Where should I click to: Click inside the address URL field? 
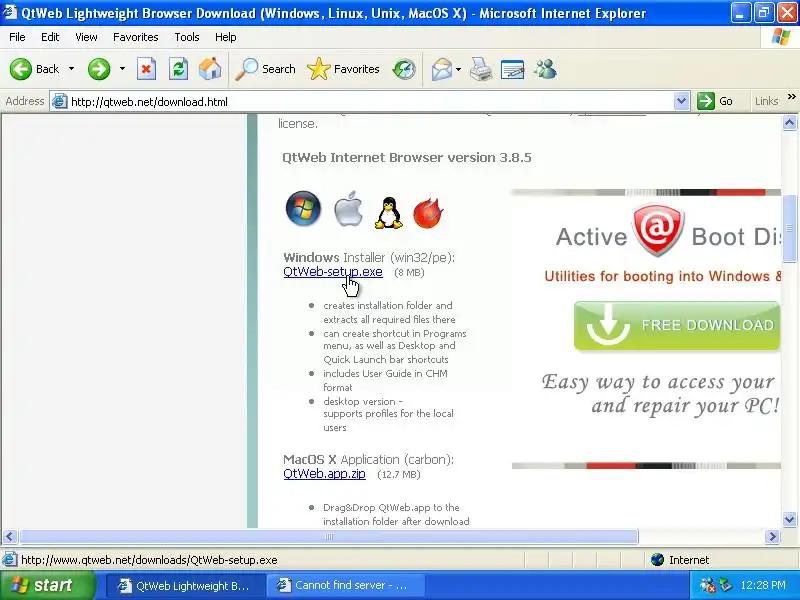(x=370, y=102)
